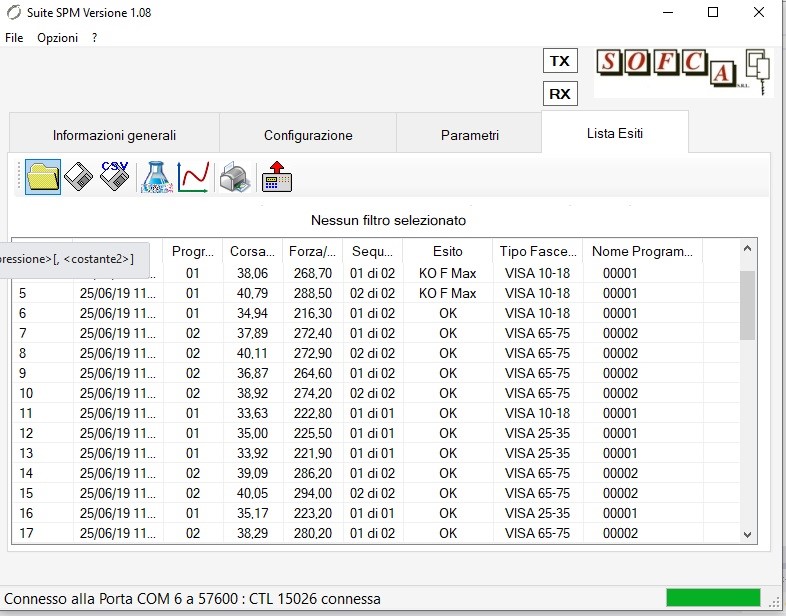Viewport: 786px width, 616px height.
Task: Click the vertical scrollbar thumb
Action: 747,305
